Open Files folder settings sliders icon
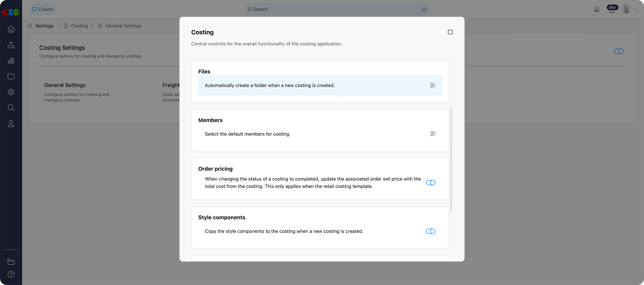This screenshot has width=644, height=285. (433, 85)
